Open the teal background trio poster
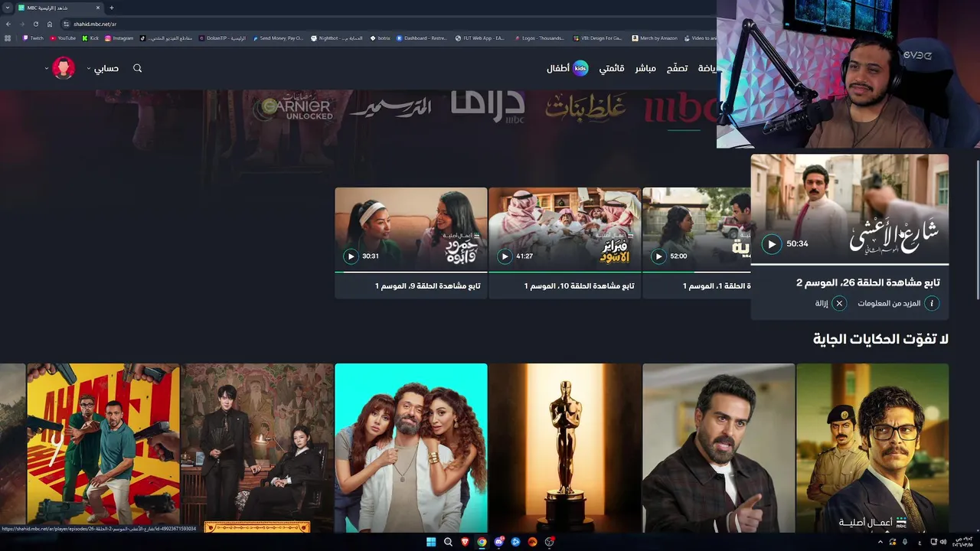The width and height of the screenshot is (980, 551). click(411, 448)
